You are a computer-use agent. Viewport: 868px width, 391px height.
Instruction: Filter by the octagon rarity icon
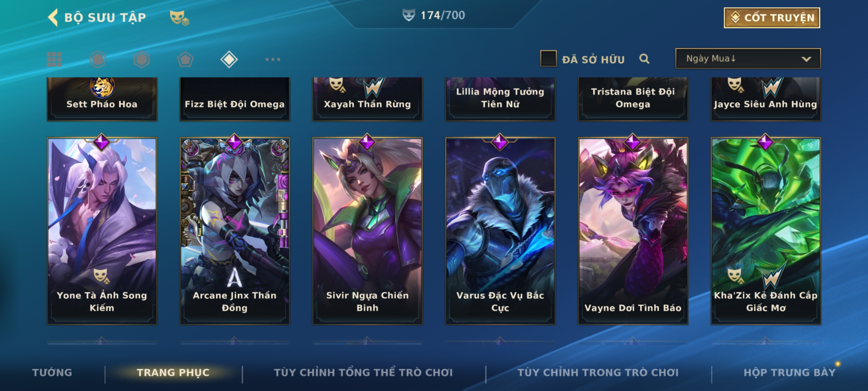pos(98,59)
